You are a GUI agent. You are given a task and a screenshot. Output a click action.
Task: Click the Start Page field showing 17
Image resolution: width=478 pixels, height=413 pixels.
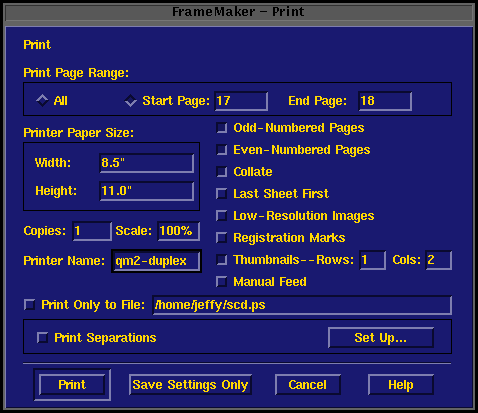click(241, 101)
